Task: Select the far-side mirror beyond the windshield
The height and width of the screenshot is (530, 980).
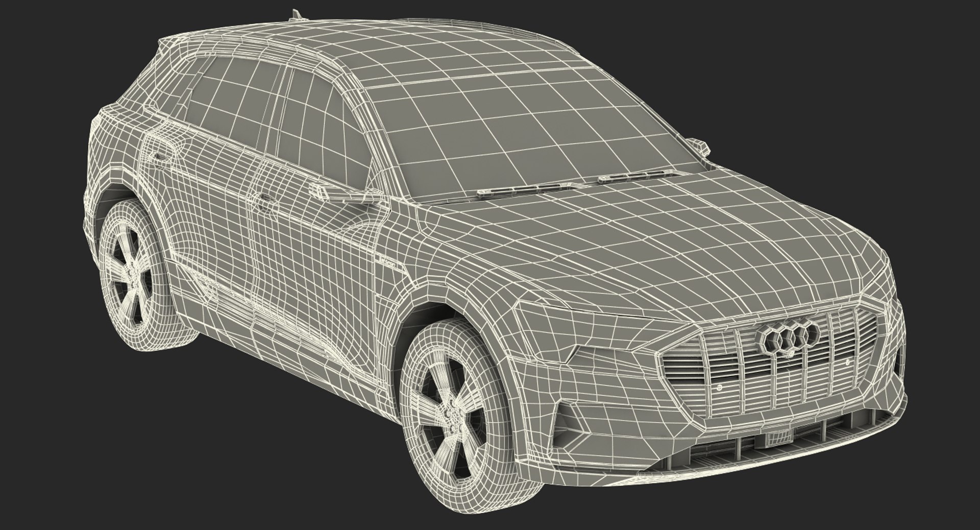Action: coord(698,146)
